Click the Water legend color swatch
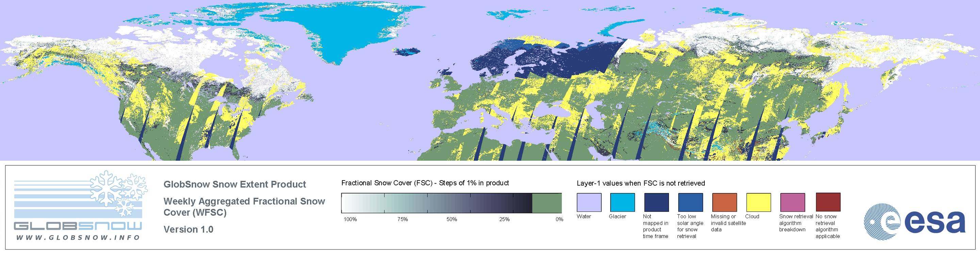This screenshot has height=254, width=980. click(589, 202)
